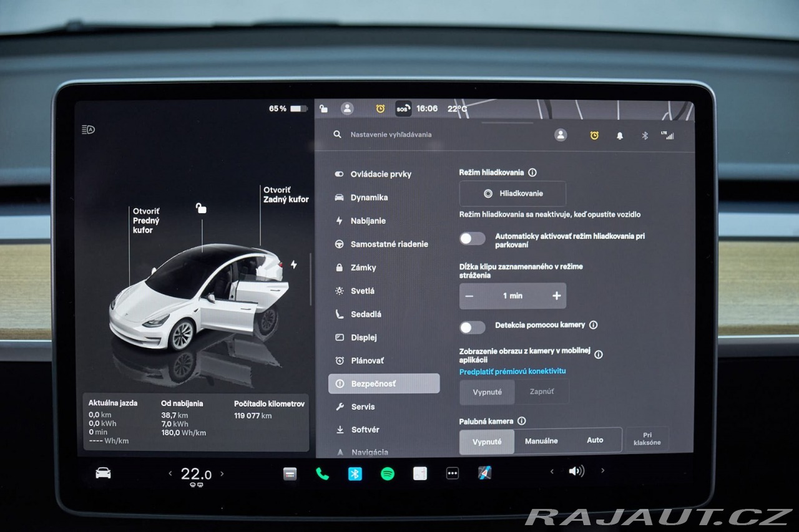The image size is (799, 532).
Task: Enable Detekcia pomocou kamery switch
Action: tap(473, 327)
